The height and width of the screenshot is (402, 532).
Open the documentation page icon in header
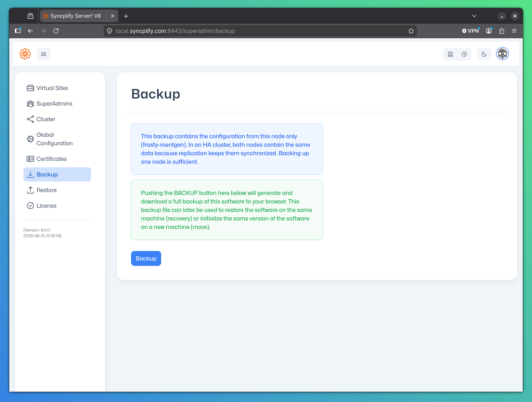point(450,54)
